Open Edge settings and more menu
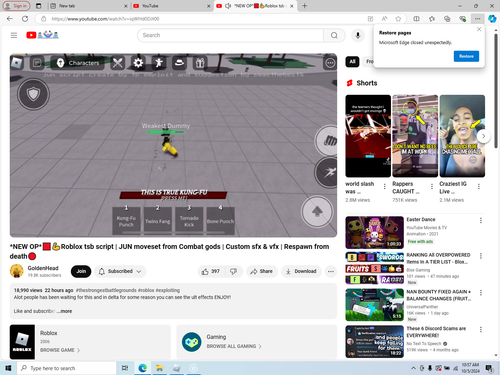 click(477, 19)
